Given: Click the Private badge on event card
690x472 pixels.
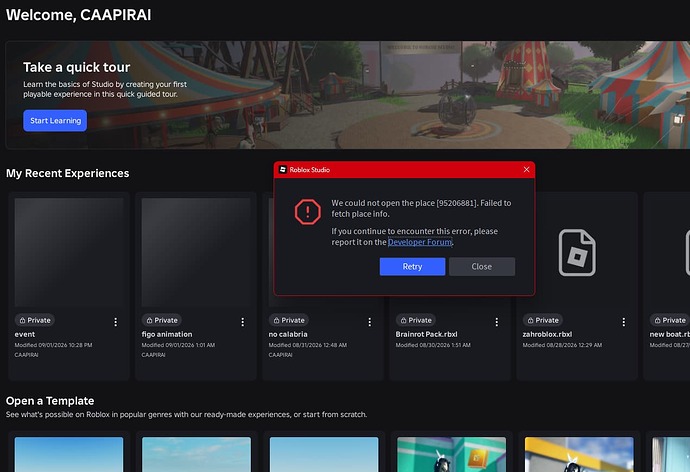Looking at the screenshot, I should pyautogui.click(x=35, y=320).
